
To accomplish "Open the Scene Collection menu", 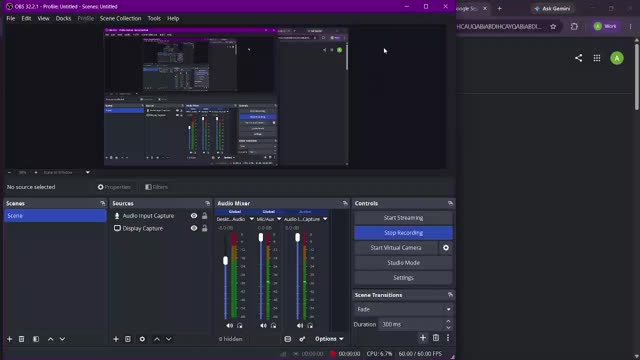I will tap(120, 18).
